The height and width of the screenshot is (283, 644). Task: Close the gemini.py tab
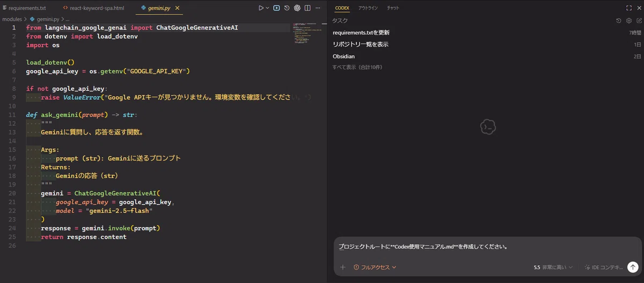tap(178, 8)
